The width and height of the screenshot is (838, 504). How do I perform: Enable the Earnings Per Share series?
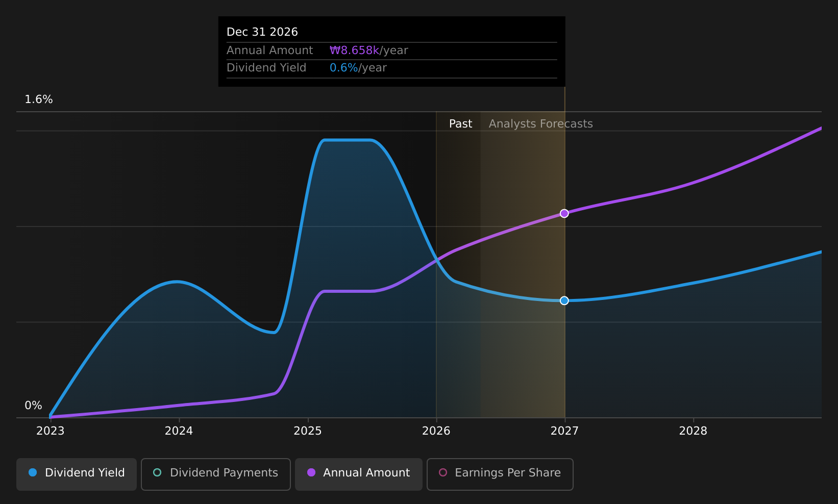500,474
